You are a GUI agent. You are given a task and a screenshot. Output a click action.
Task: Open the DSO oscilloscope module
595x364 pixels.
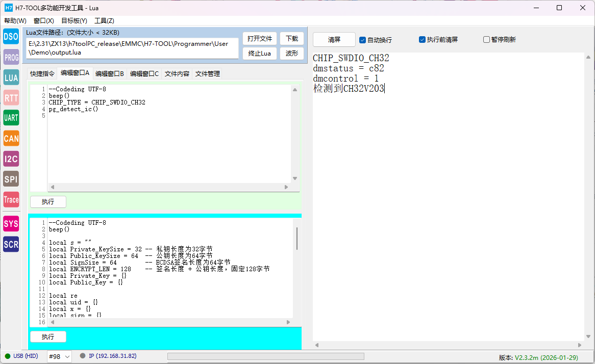11,37
